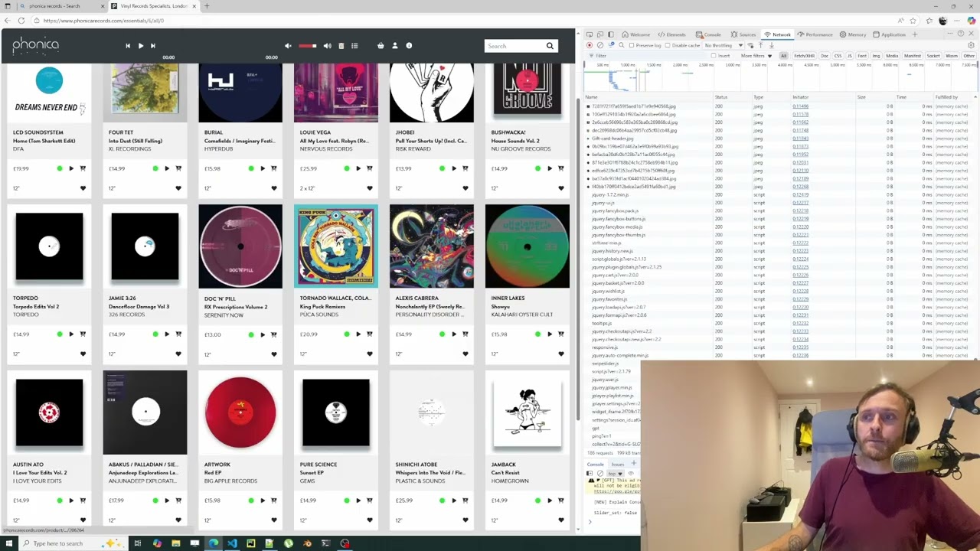Open Visual Studio Code from taskbar
This screenshot has height=551, width=980.
pos(232,543)
